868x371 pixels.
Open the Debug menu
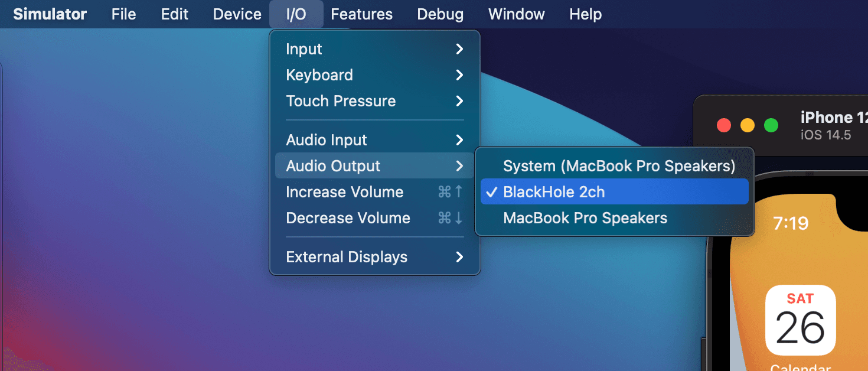pos(440,14)
